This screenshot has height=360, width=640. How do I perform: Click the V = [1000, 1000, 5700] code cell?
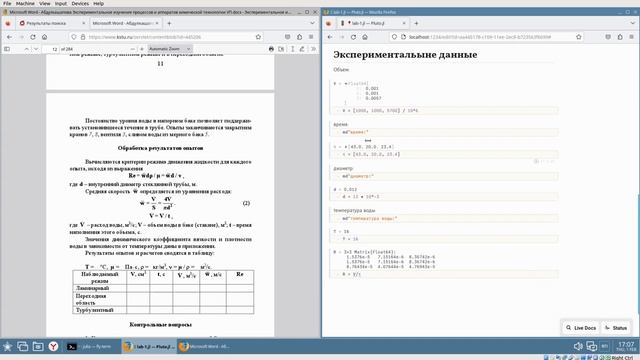445,111
